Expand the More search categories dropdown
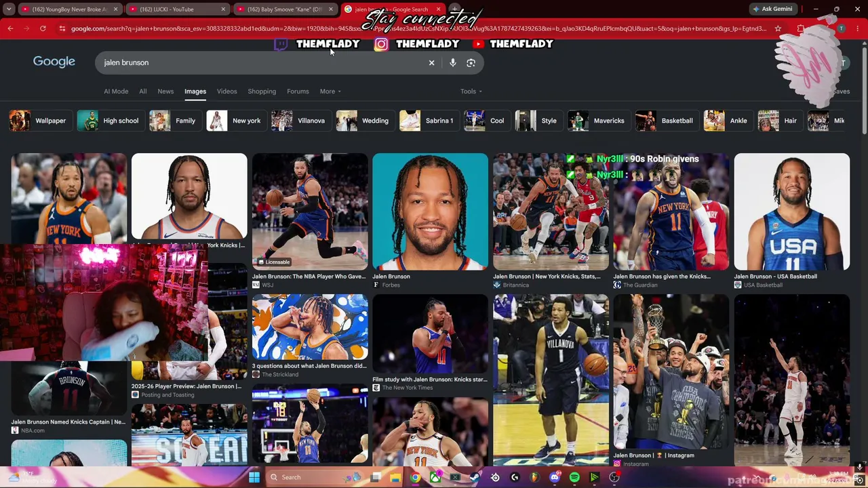 click(330, 91)
